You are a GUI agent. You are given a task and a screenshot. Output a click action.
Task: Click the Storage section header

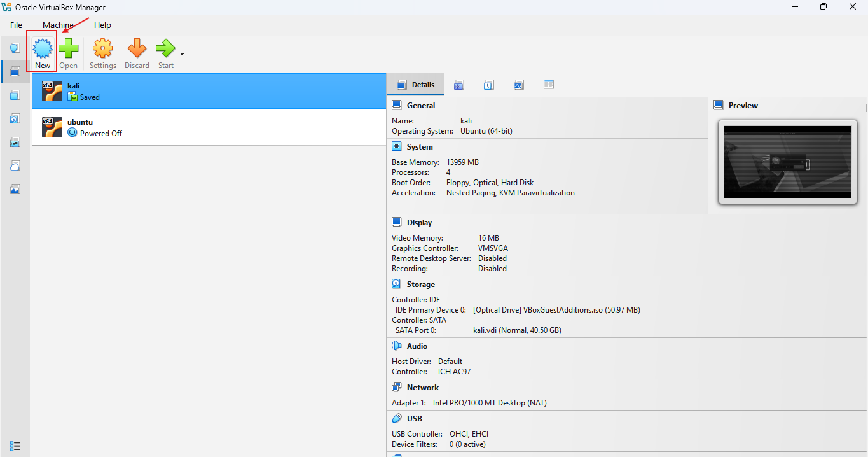(x=421, y=285)
